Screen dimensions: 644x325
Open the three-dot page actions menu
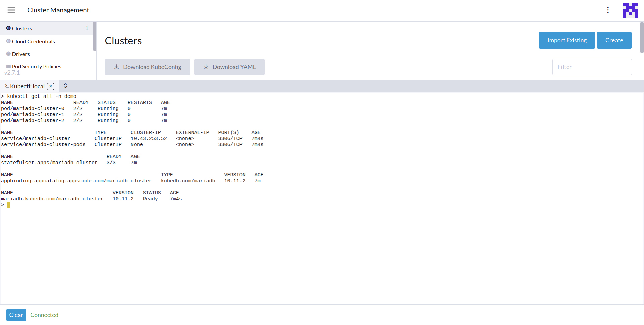tap(608, 10)
